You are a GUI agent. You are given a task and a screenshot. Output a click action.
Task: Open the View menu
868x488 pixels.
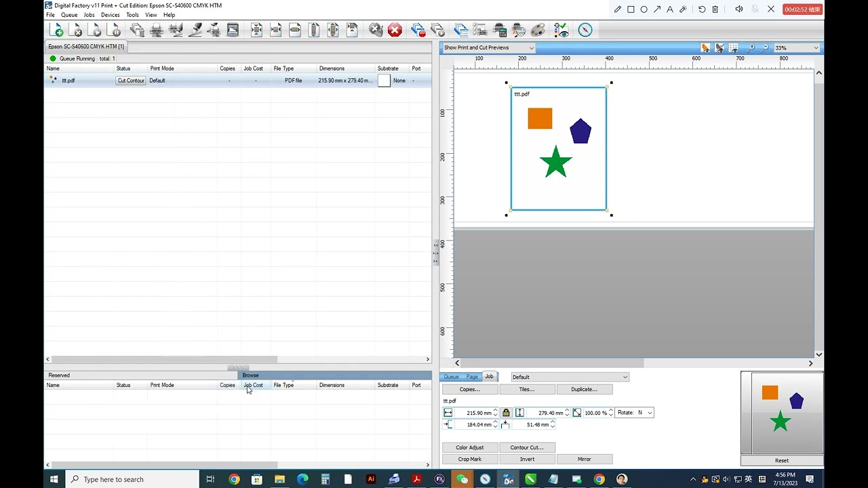point(151,15)
